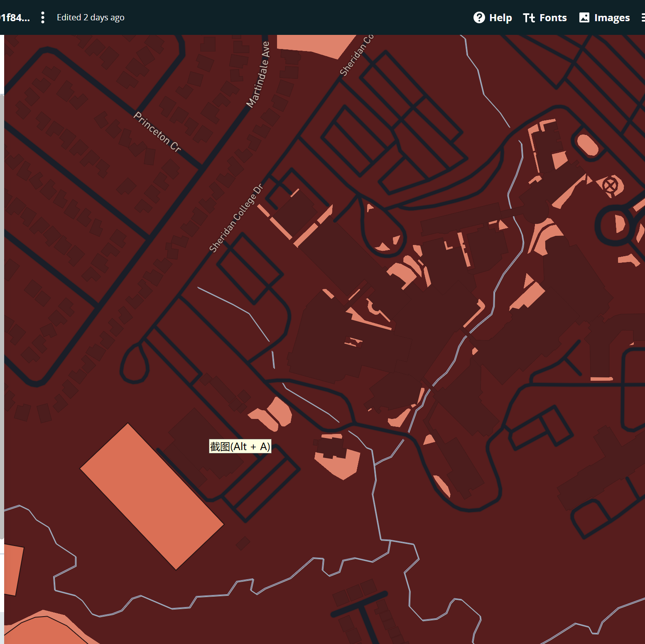Open the Help panel via question mark icon
This screenshot has height=644, width=645.
[x=480, y=17]
